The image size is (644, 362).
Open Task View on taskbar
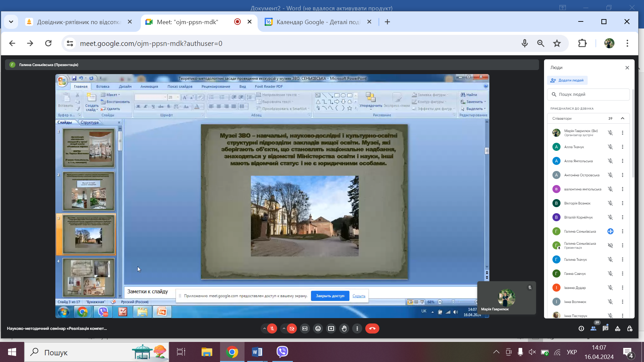[181, 352]
